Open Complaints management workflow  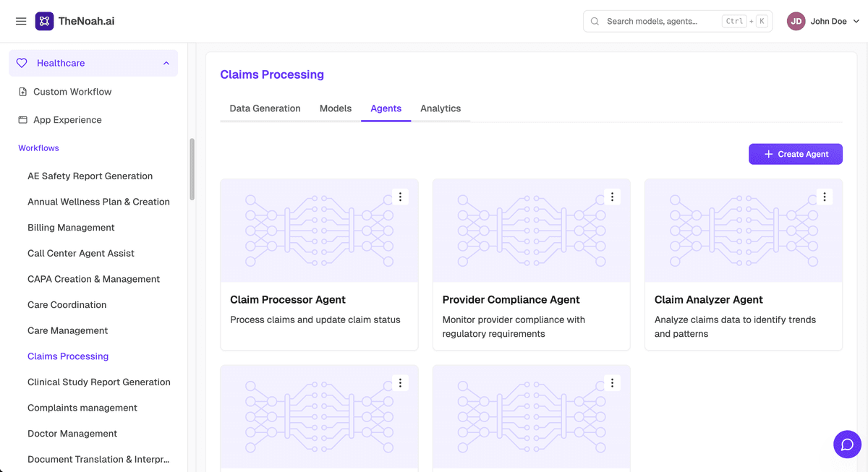82,408
